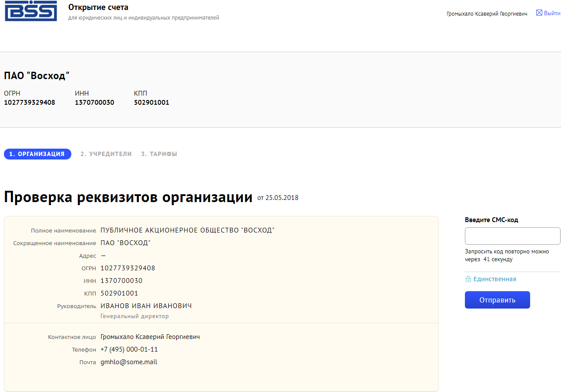Click phone number +7 (495) 000-01-11
Image resolution: width=561 pixels, height=392 pixels.
coord(129,349)
